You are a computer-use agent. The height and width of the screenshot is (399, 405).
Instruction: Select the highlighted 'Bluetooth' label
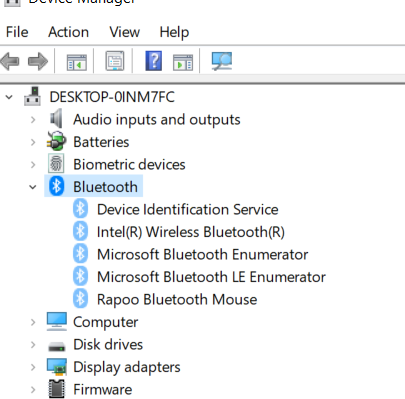[x=105, y=187]
